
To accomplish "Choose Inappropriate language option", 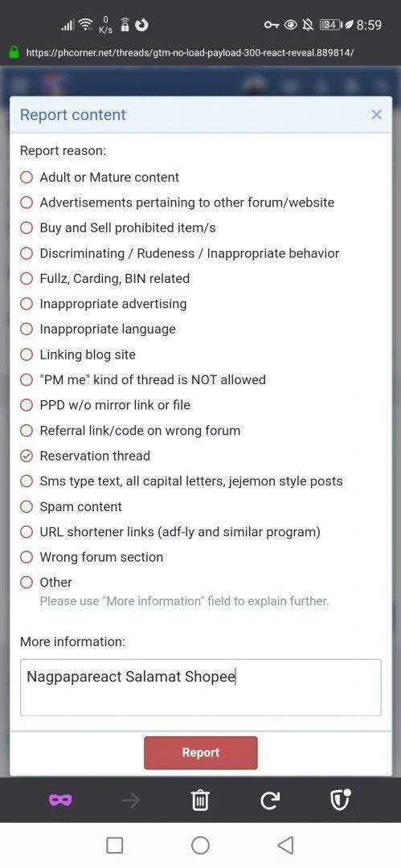I will [x=98, y=329].
